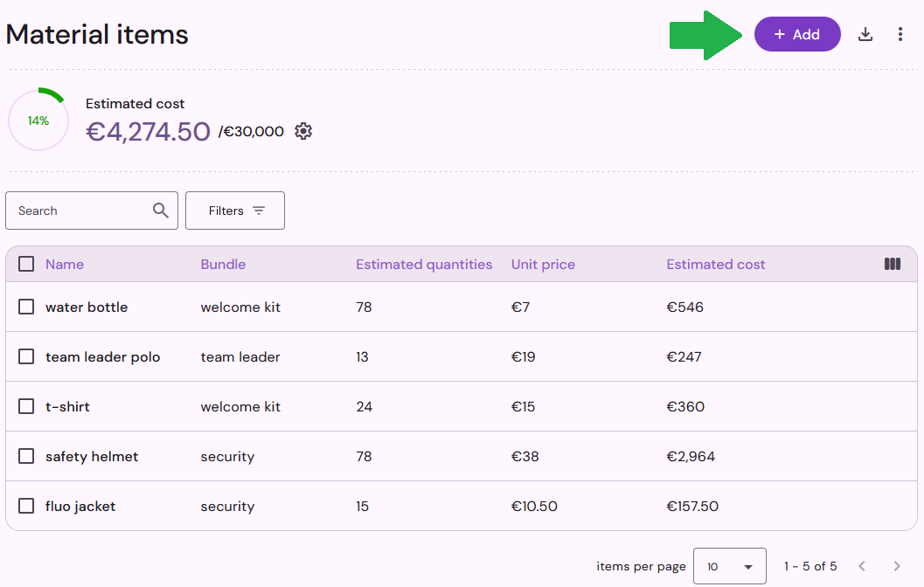
Task: Click the €546 estimated cost cell
Action: pyautogui.click(x=684, y=307)
